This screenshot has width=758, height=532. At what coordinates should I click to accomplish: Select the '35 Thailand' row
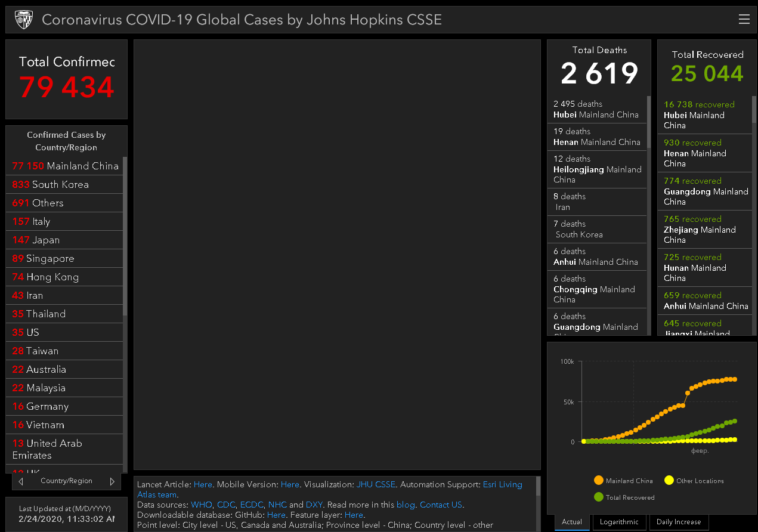(64, 314)
